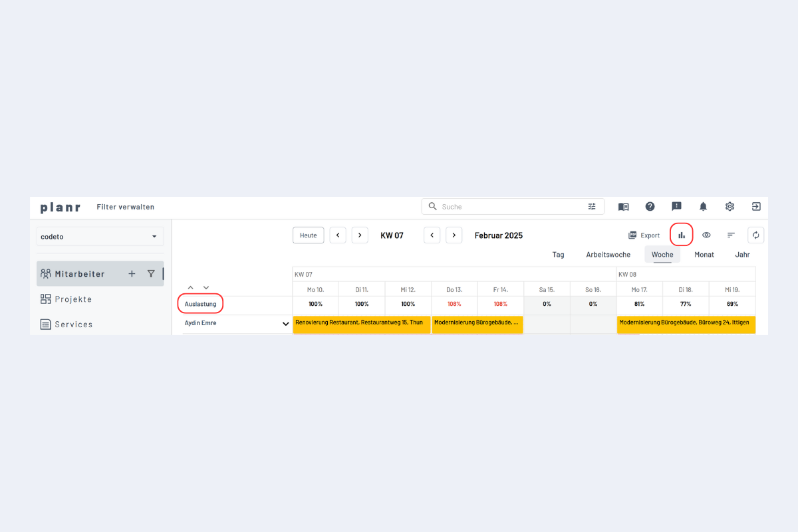The width and height of the screenshot is (798, 532).
Task: Toggle the Auslastung bar chart icon
Action: [x=682, y=235]
